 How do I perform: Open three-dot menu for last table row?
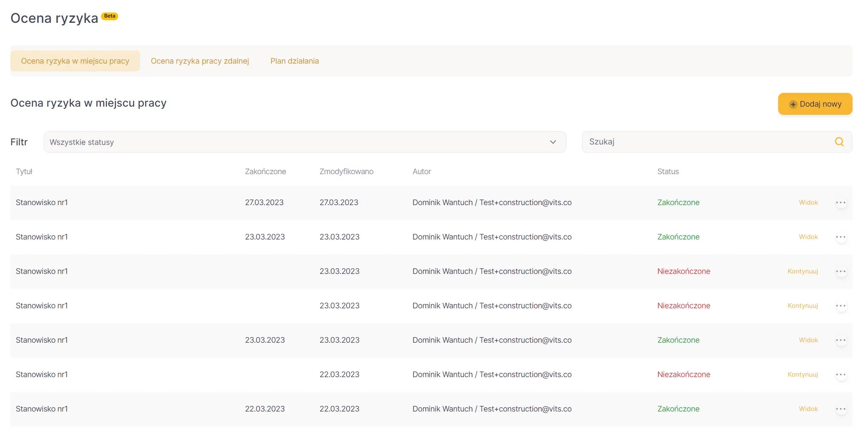pos(840,409)
